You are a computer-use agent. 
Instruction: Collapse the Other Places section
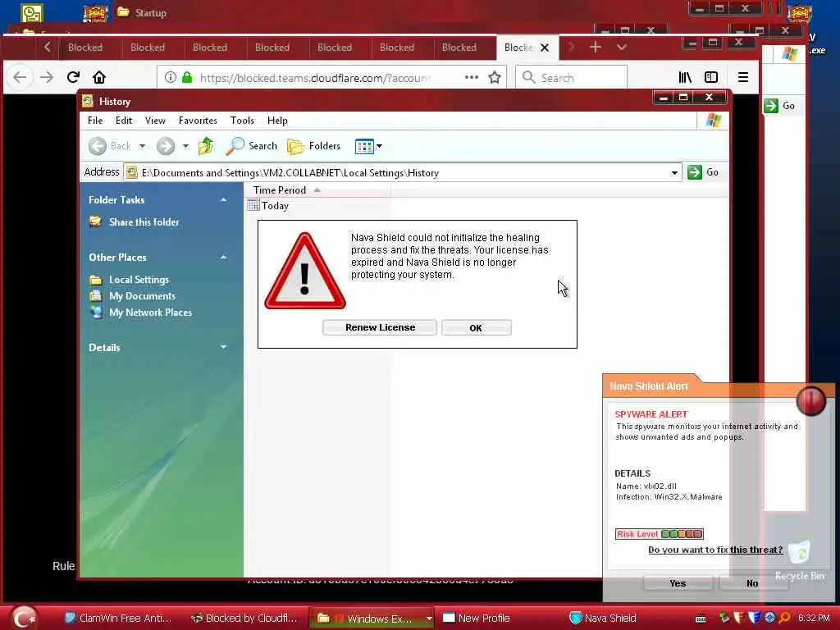(223, 257)
